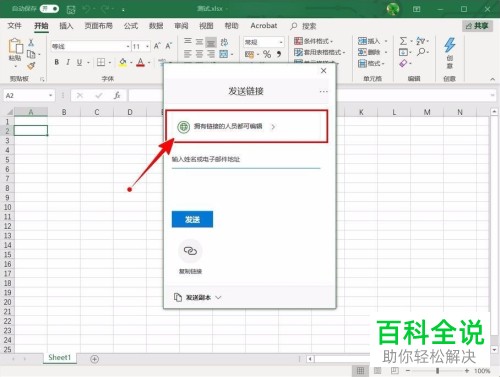Collapse the ribbon with the up chevron
Viewport: 500px width, 377px height.
(x=492, y=79)
